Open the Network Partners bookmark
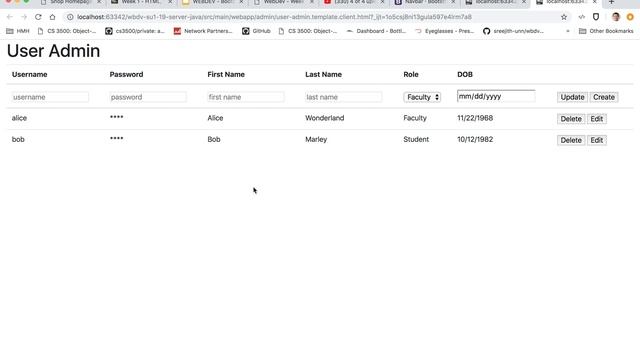 pyautogui.click(x=203, y=31)
